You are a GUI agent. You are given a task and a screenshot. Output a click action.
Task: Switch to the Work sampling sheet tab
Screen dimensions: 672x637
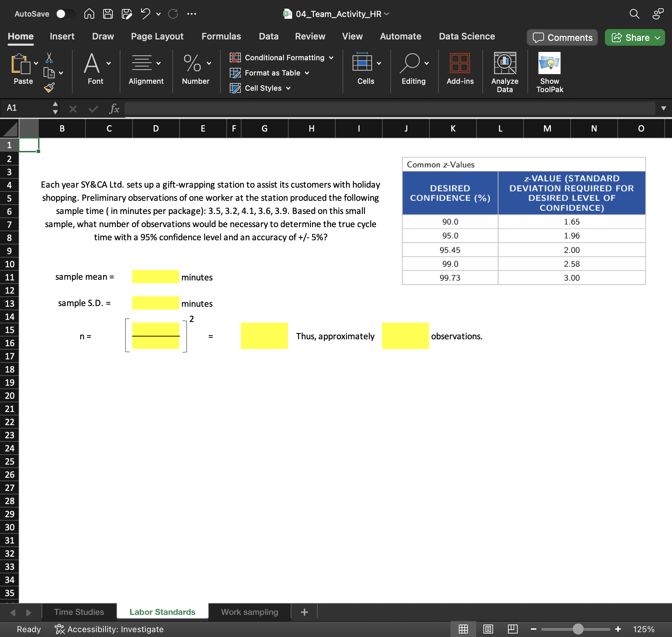249,612
